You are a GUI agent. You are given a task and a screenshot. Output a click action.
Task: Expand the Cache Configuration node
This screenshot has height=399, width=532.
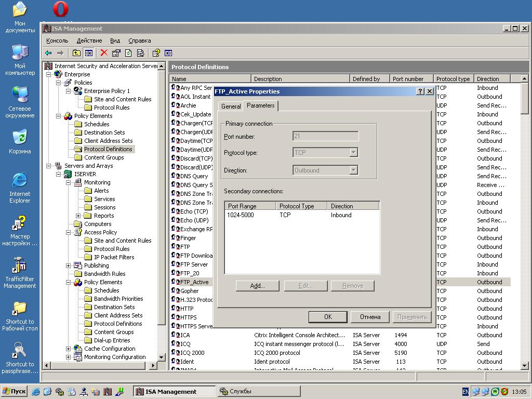(x=68, y=349)
